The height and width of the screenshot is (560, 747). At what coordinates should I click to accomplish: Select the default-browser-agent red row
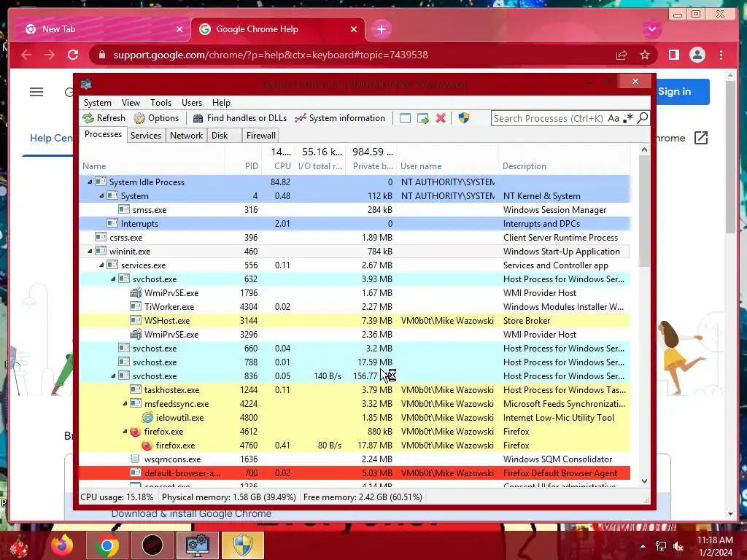tap(355, 472)
